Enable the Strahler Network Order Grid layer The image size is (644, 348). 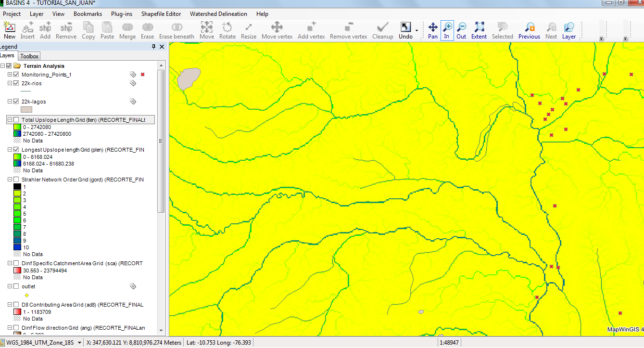point(16,180)
